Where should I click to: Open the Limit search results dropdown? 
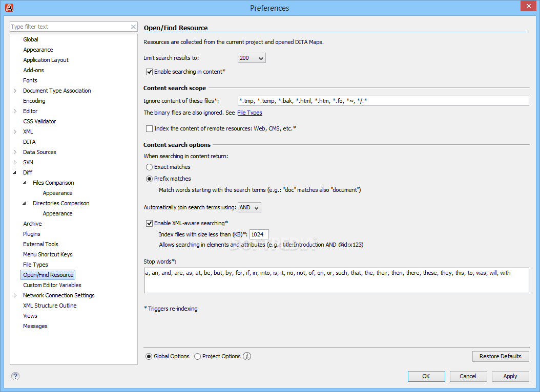click(252, 58)
